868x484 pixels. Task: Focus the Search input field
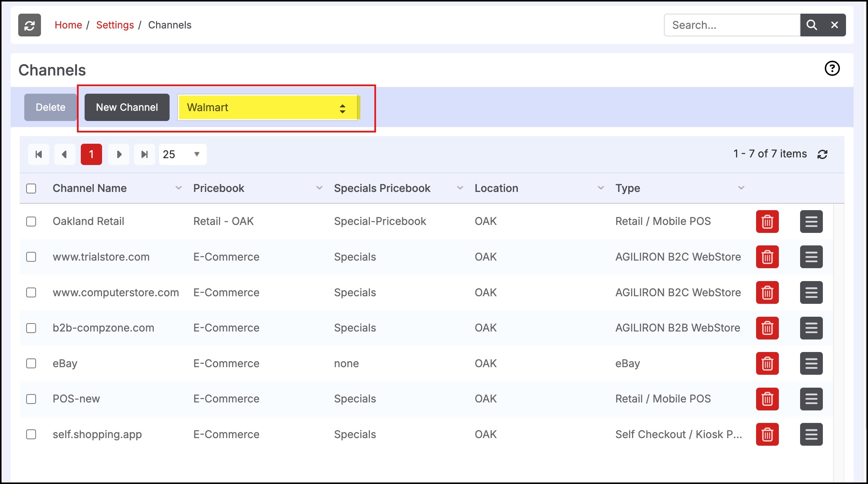pyautogui.click(x=732, y=25)
